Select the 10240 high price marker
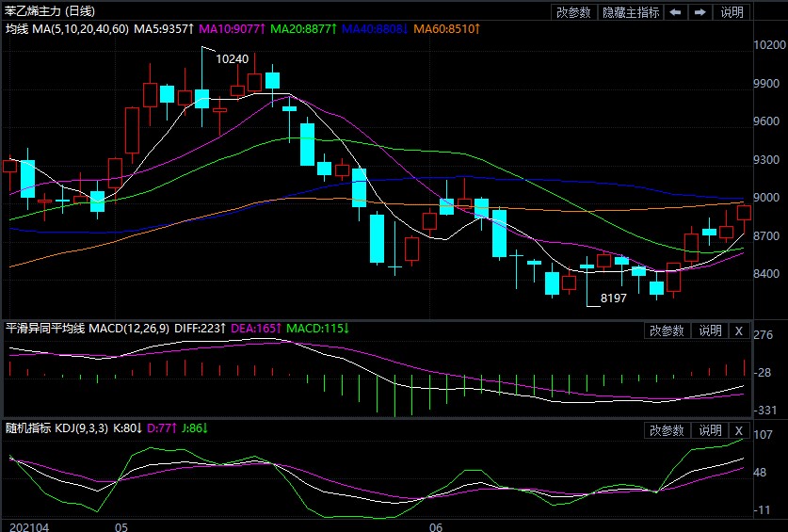 (x=232, y=58)
